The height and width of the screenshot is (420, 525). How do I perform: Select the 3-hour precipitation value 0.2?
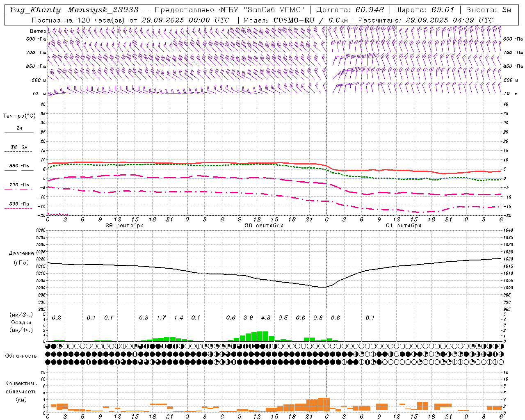click(x=57, y=318)
